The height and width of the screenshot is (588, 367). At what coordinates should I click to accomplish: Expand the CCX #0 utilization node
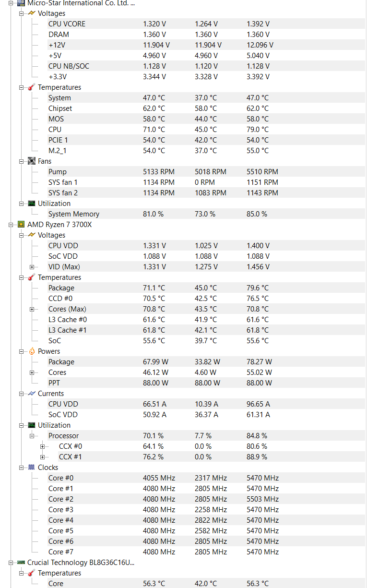coord(42,446)
